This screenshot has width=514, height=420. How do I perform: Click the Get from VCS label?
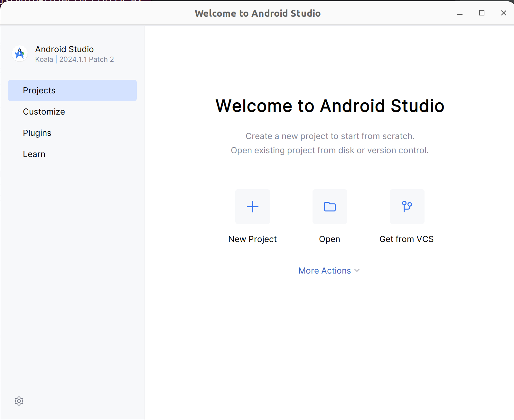coord(407,239)
